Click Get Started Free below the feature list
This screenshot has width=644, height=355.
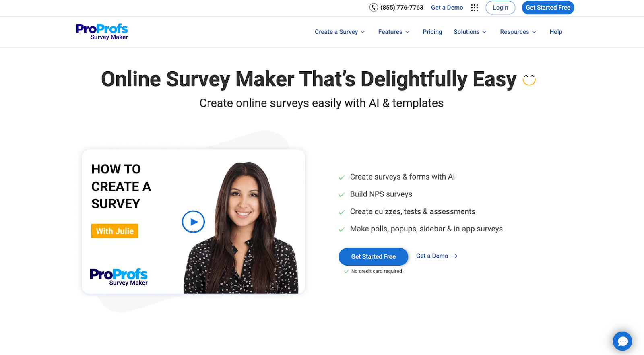[373, 257]
